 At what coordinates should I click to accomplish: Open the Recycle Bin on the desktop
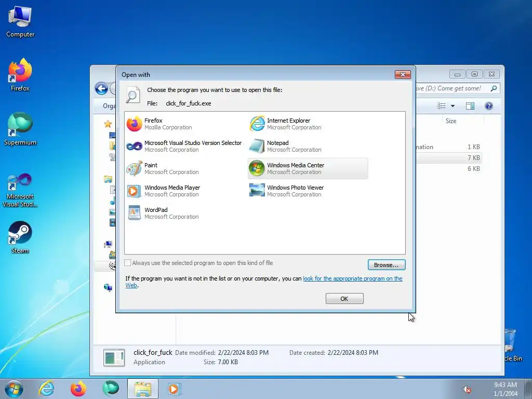513,344
